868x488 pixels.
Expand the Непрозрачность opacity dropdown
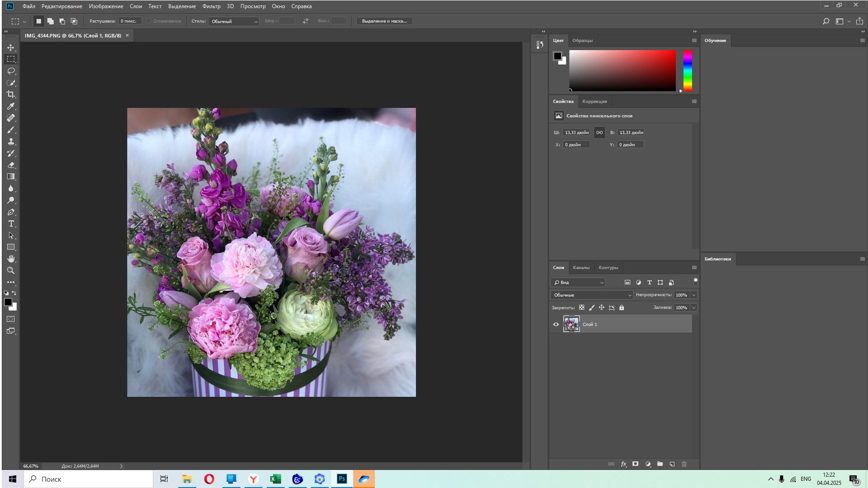[x=693, y=295]
